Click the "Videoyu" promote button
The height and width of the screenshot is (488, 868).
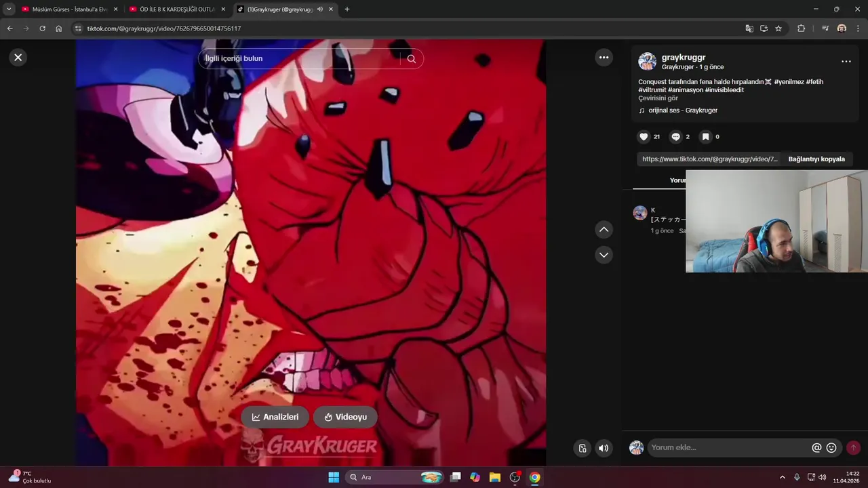click(345, 418)
